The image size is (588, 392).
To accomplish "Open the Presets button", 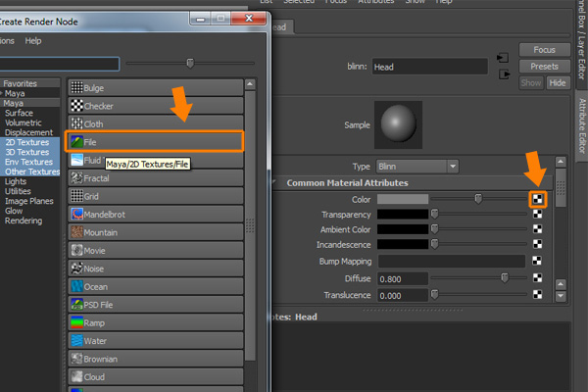I will point(544,67).
